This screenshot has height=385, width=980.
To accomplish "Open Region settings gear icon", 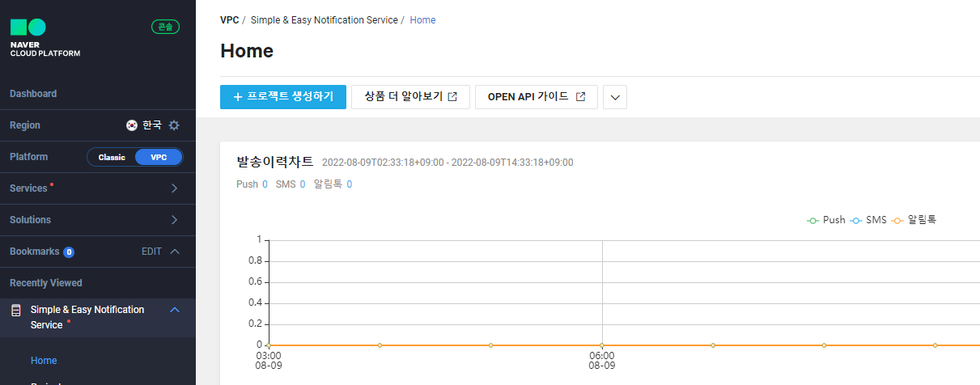I will click(x=174, y=125).
